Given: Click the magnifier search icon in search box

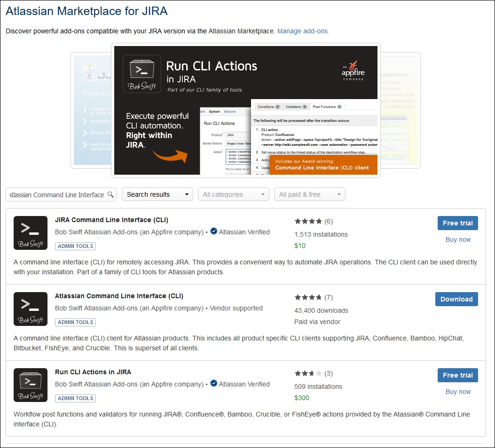Looking at the screenshot, I should click(110, 194).
